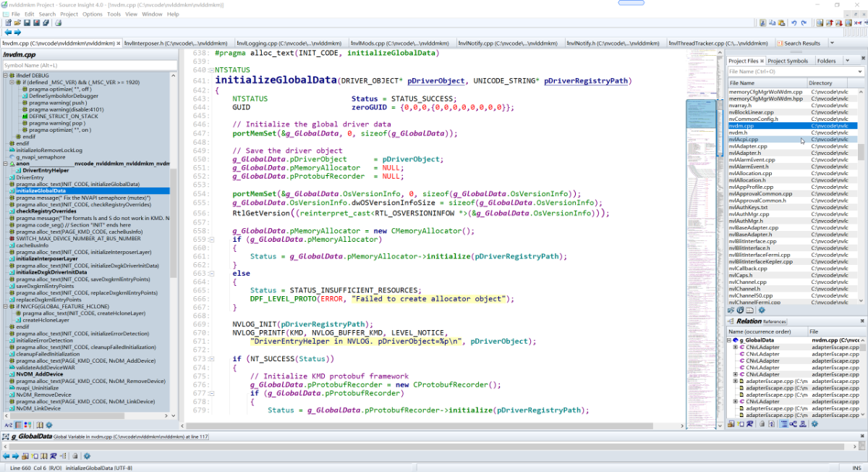
Task: Click the Copy toolbar icon
Action: click(772, 23)
